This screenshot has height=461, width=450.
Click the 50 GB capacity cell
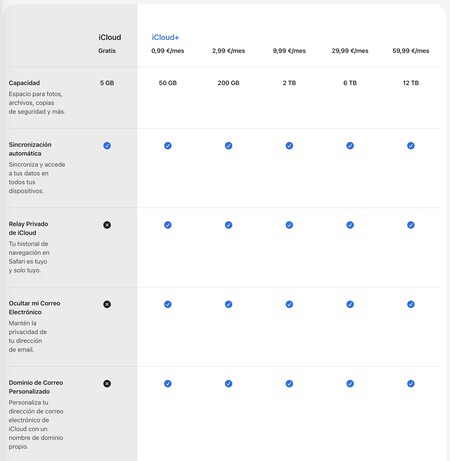click(168, 83)
